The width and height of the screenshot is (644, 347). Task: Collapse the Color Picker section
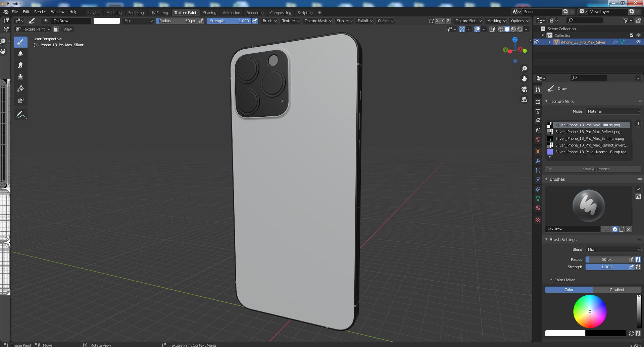pos(551,280)
